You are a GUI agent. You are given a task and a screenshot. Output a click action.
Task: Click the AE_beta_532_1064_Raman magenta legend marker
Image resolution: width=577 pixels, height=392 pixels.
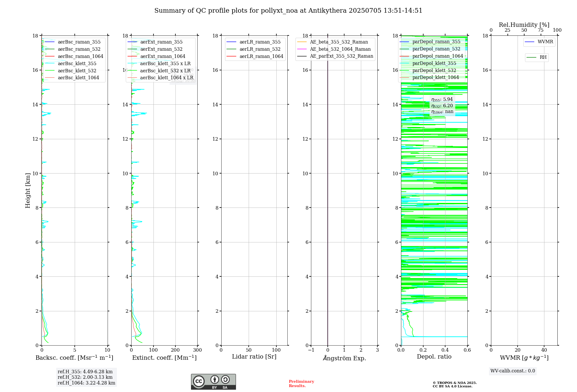click(x=302, y=49)
